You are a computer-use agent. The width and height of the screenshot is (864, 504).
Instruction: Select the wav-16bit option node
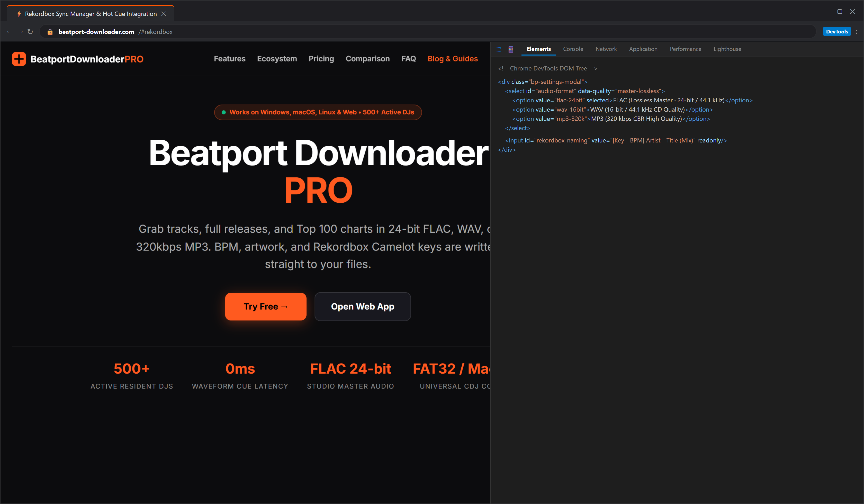(612, 109)
